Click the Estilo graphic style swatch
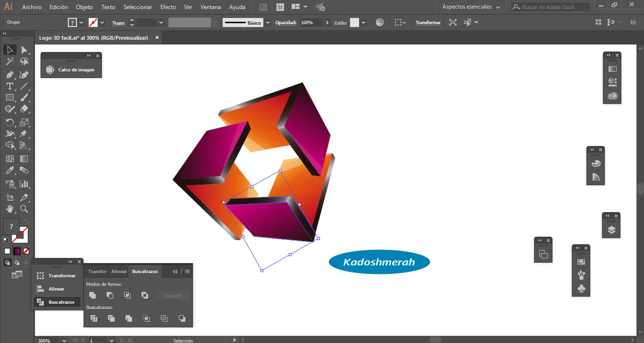This screenshot has height=343, width=644. tap(355, 23)
